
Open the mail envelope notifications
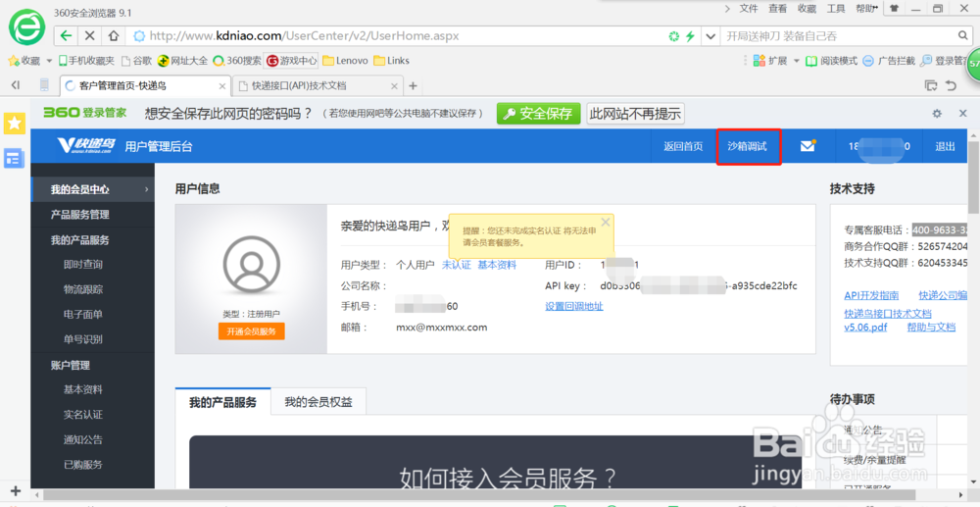tap(808, 146)
